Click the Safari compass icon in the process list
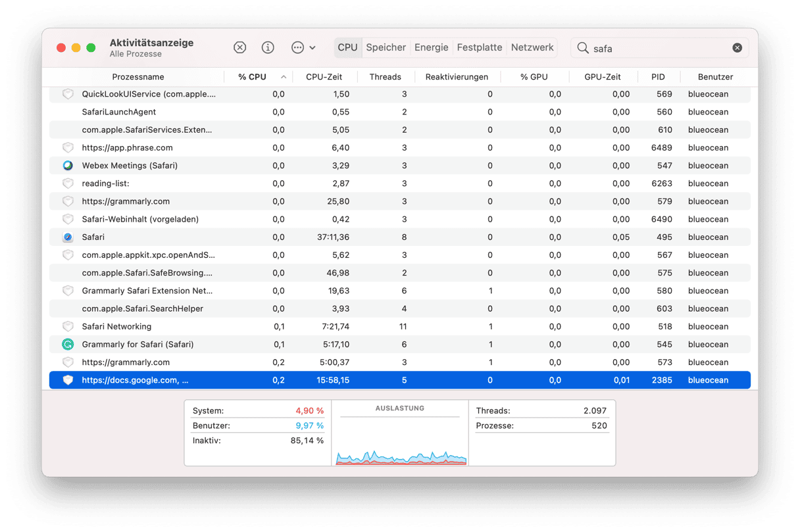800x532 pixels. [x=68, y=237]
